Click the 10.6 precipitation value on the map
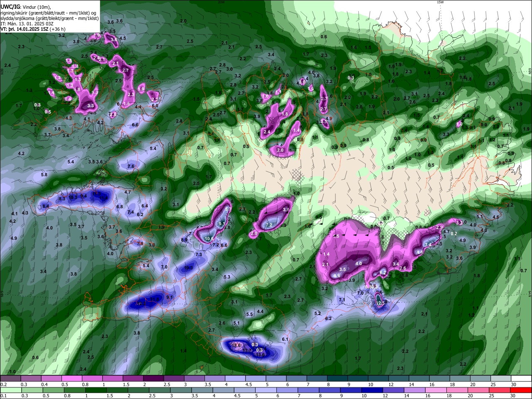Viewport: 532px width, 399px height. (209, 239)
